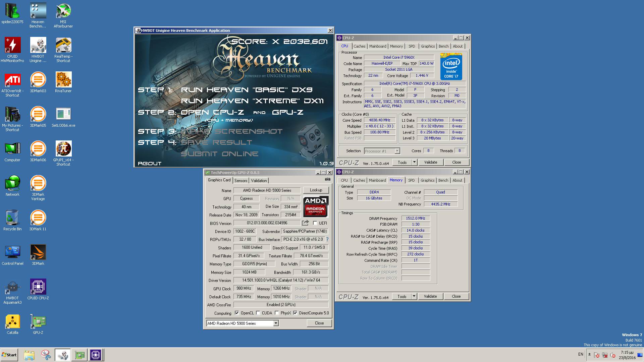Run SetLODb6.exe desktop icon

[x=63, y=117]
